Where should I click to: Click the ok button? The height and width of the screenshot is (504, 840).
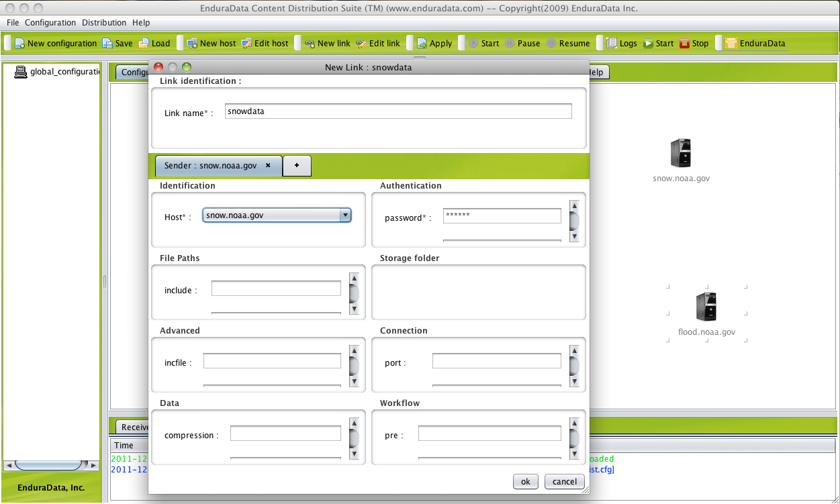[x=526, y=481]
